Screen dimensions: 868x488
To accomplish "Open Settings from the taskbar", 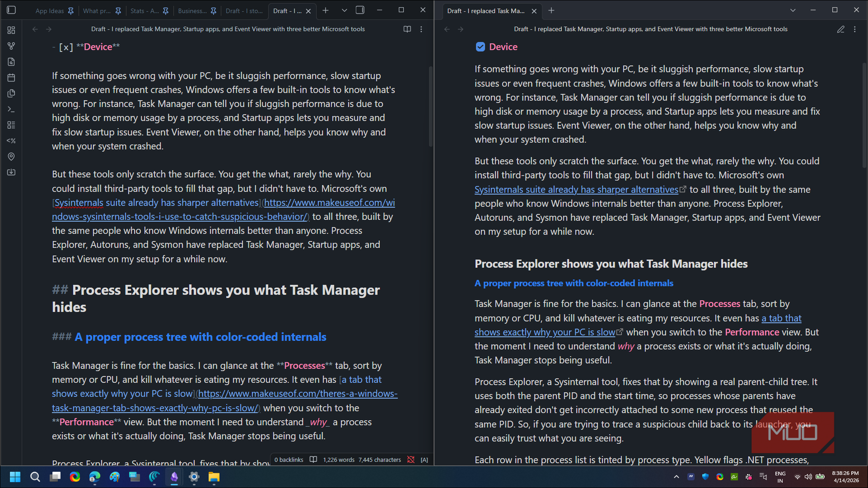I will (x=194, y=477).
